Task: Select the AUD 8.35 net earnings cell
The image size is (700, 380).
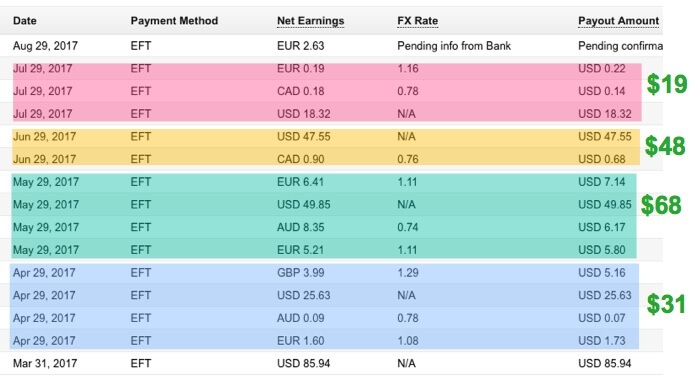Action: (x=300, y=227)
